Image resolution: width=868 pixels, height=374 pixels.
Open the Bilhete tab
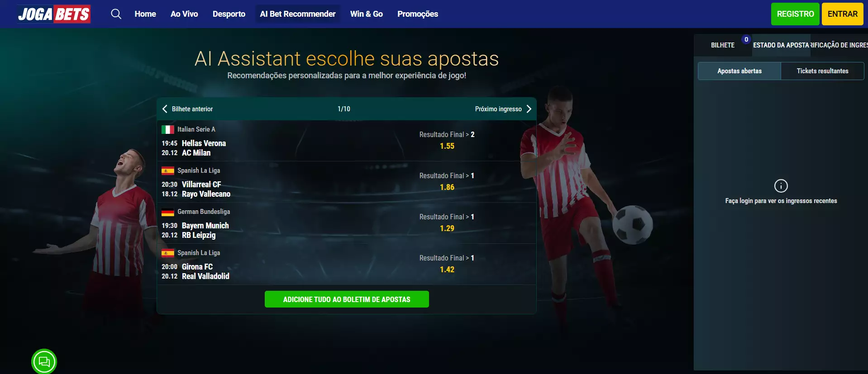tap(723, 45)
